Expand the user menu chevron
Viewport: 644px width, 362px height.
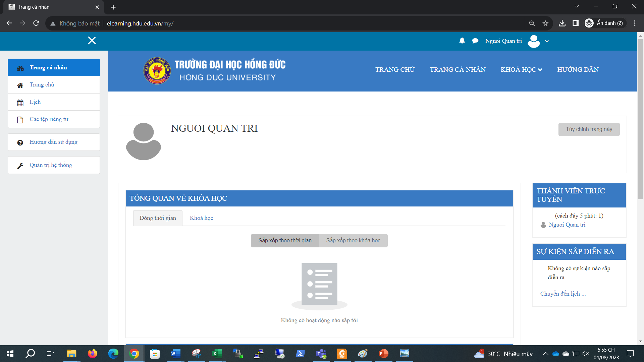[x=547, y=41]
